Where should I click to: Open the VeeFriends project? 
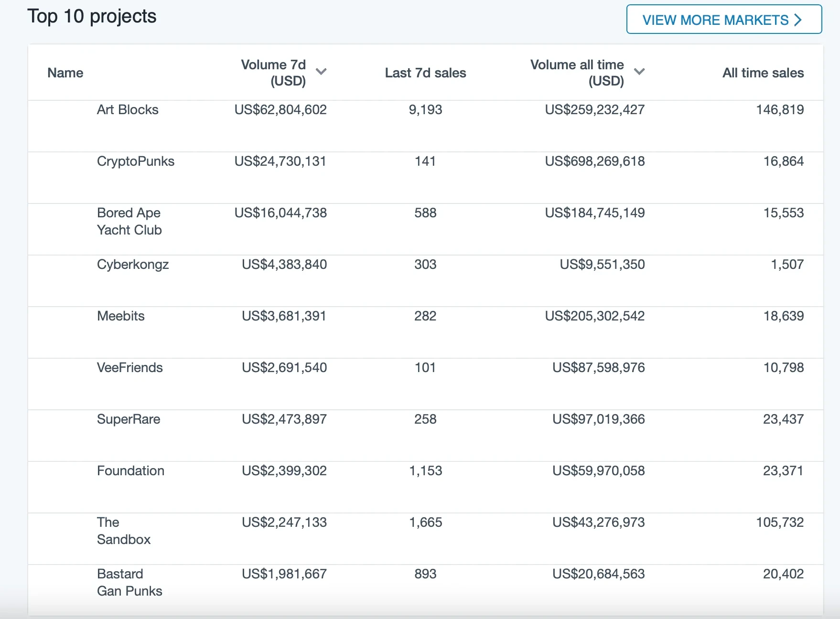click(x=130, y=368)
